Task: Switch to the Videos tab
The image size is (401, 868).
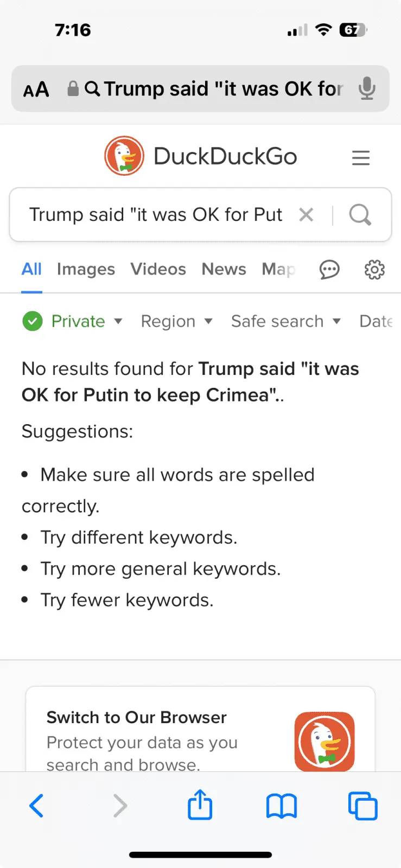Action: coord(158,269)
